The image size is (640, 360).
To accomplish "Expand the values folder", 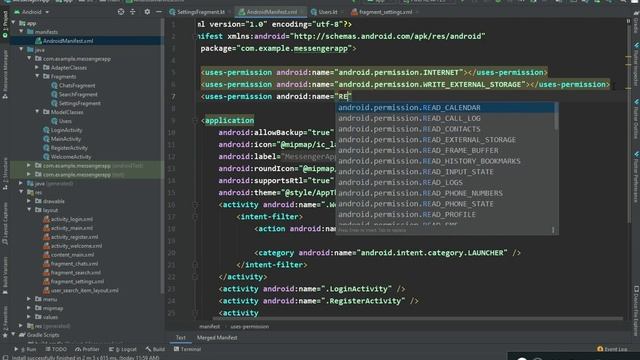I will click(x=29, y=317).
